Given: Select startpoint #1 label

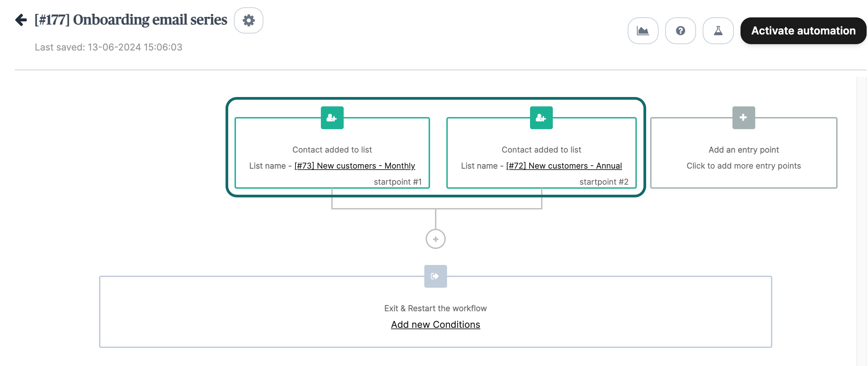Looking at the screenshot, I should (397, 182).
